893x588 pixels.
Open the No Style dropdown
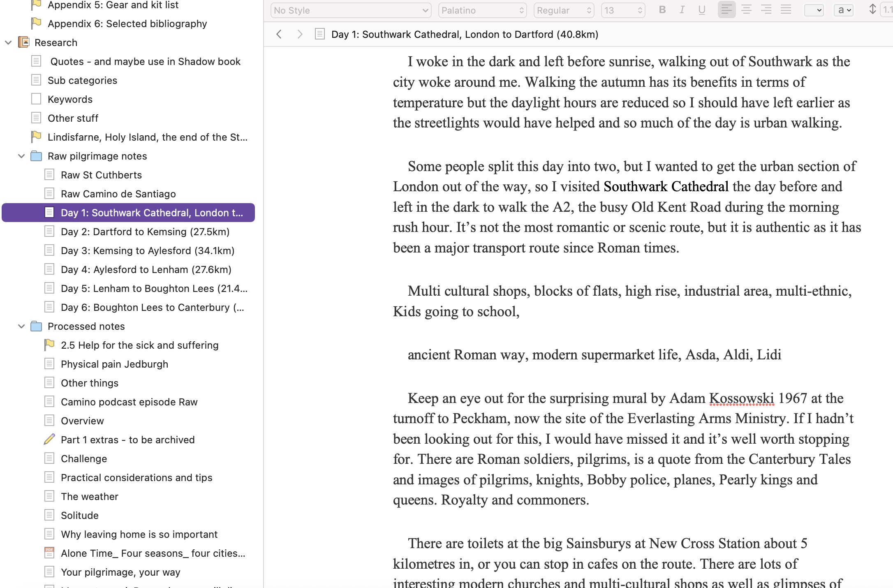(351, 10)
